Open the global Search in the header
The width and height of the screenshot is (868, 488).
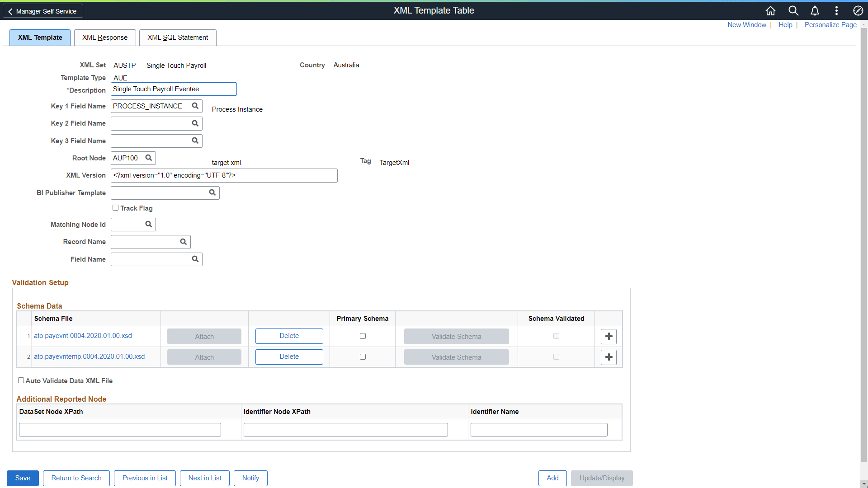793,10
